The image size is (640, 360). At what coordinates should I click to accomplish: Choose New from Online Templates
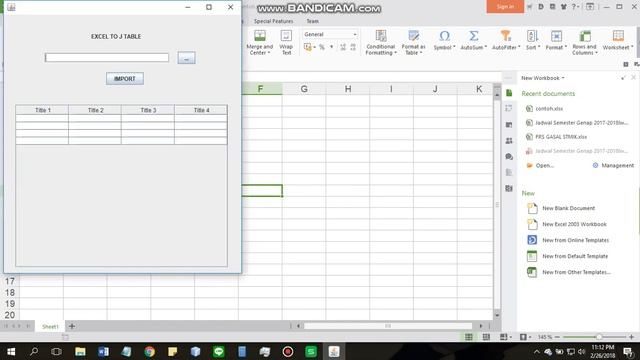(x=575, y=240)
